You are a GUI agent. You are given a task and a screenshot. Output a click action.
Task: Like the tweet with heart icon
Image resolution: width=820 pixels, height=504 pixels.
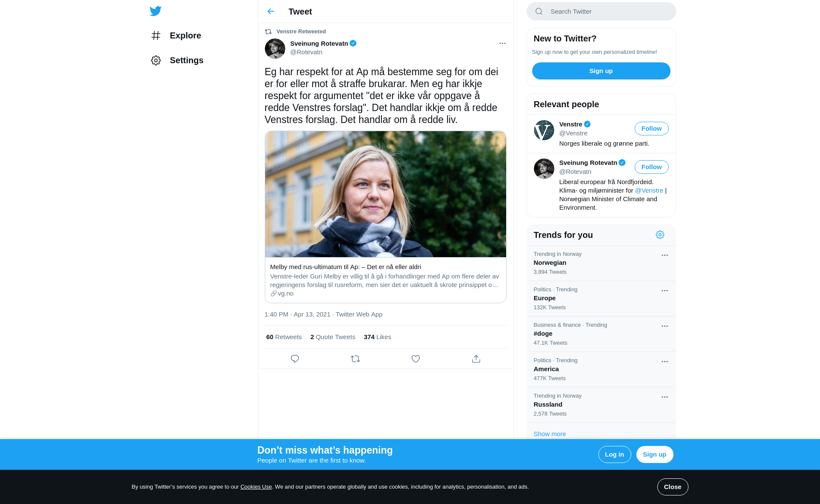pos(416,359)
